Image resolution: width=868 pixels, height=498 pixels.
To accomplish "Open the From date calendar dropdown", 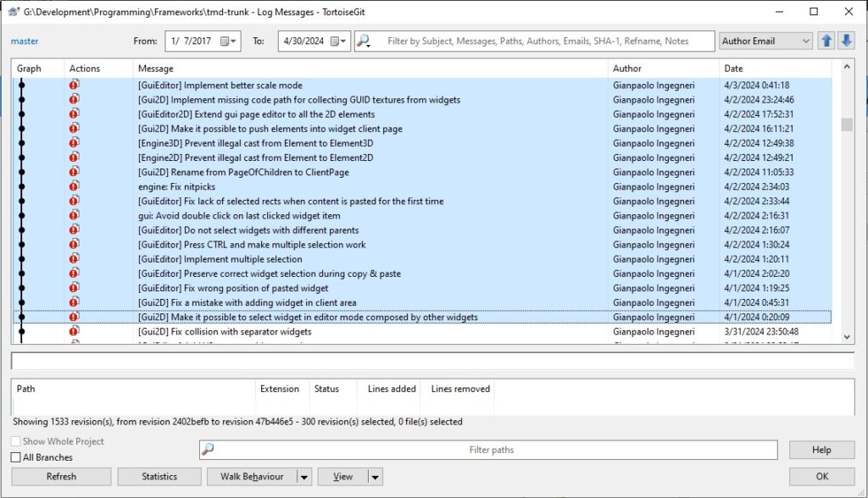I will coord(228,41).
